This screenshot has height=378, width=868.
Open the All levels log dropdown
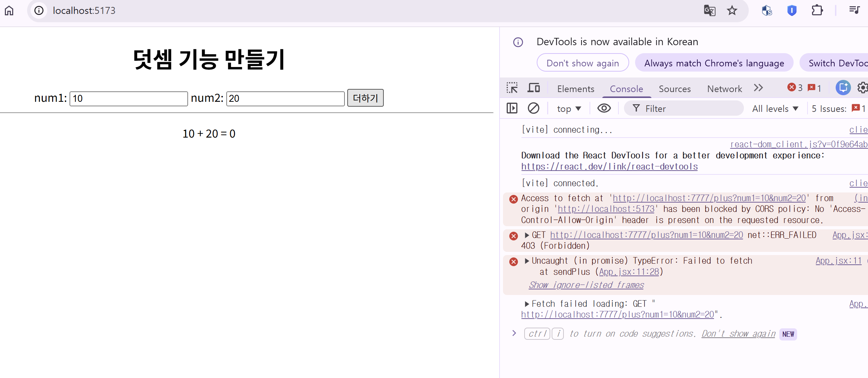[775, 109]
